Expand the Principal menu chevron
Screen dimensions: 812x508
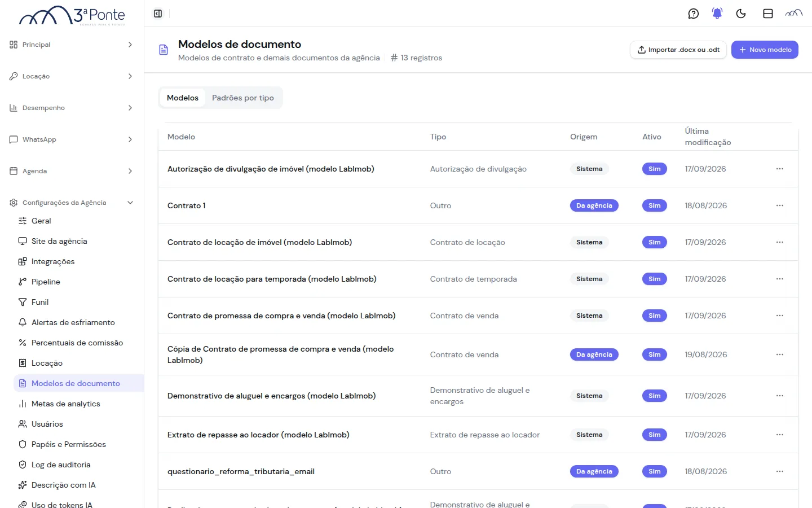[130, 45]
